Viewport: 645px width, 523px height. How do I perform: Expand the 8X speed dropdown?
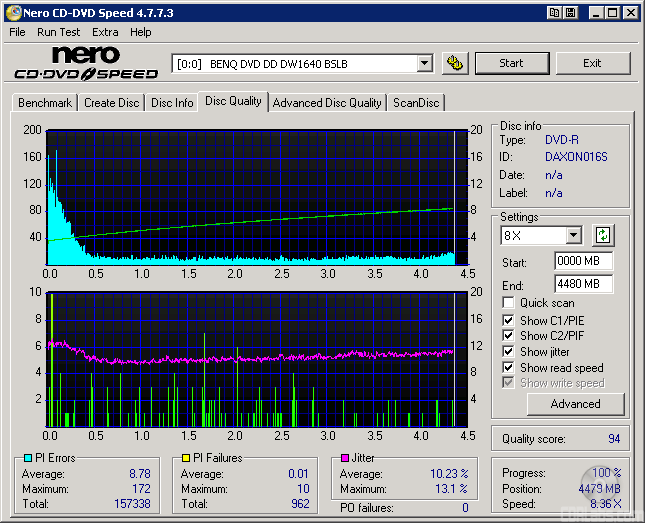(x=573, y=236)
